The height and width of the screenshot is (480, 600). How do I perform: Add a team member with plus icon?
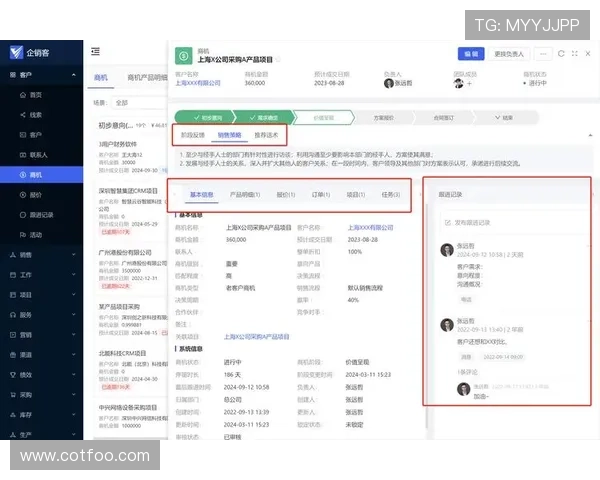click(470, 83)
